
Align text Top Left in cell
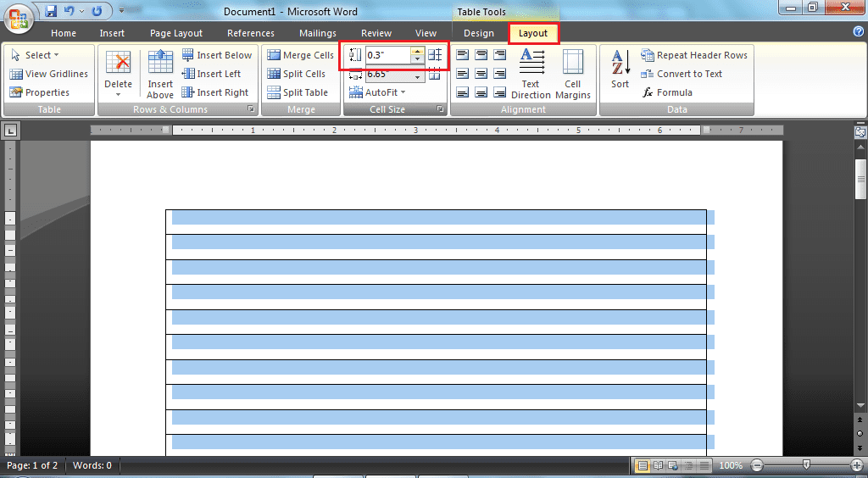click(463, 55)
